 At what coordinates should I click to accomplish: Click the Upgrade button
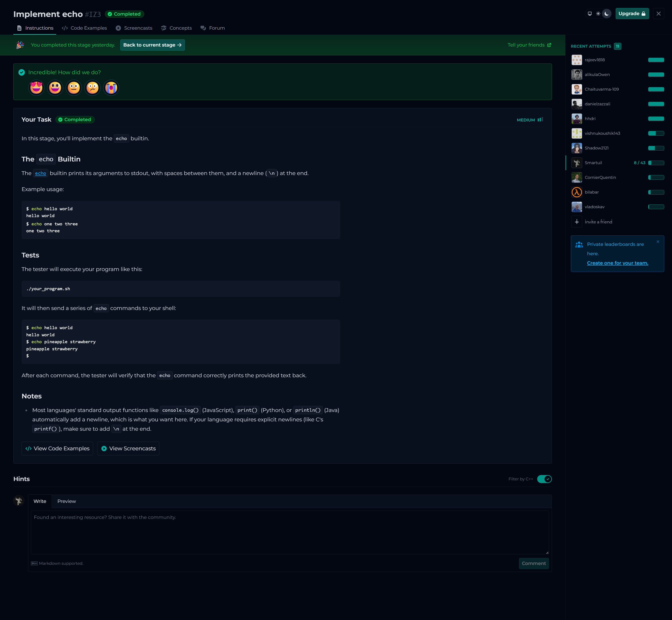click(632, 14)
